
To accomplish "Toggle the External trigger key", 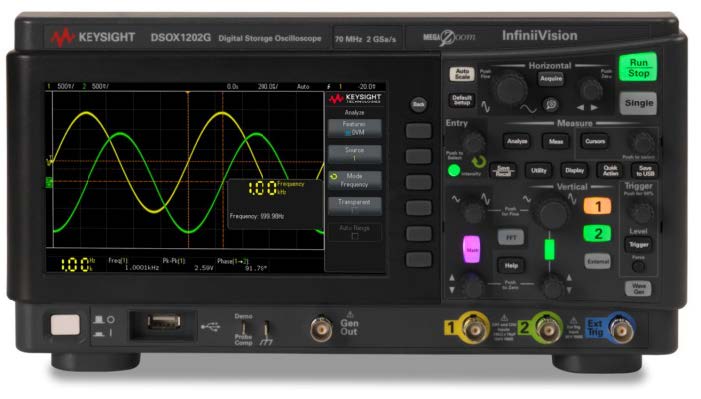I will coord(598,262).
